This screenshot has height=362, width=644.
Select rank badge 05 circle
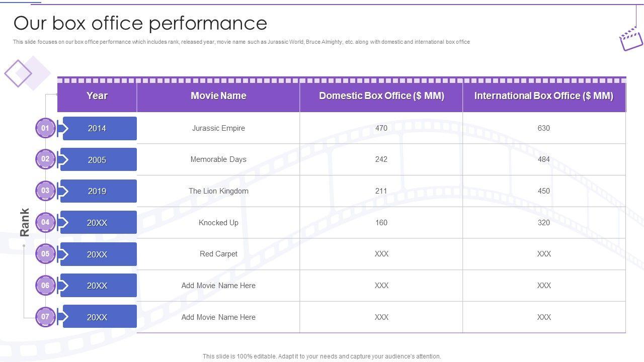45,254
